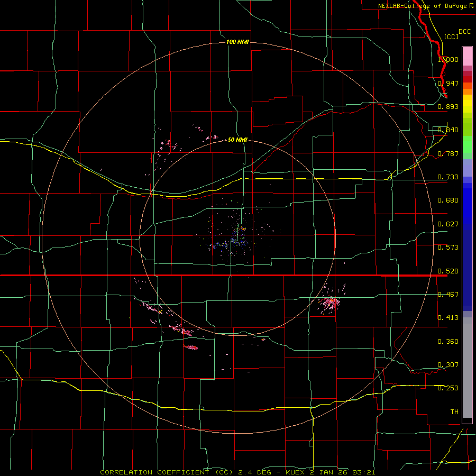This screenshot has height=476, width=476.
Task: Select the 0.840 scale value
Action: point(448,130)
